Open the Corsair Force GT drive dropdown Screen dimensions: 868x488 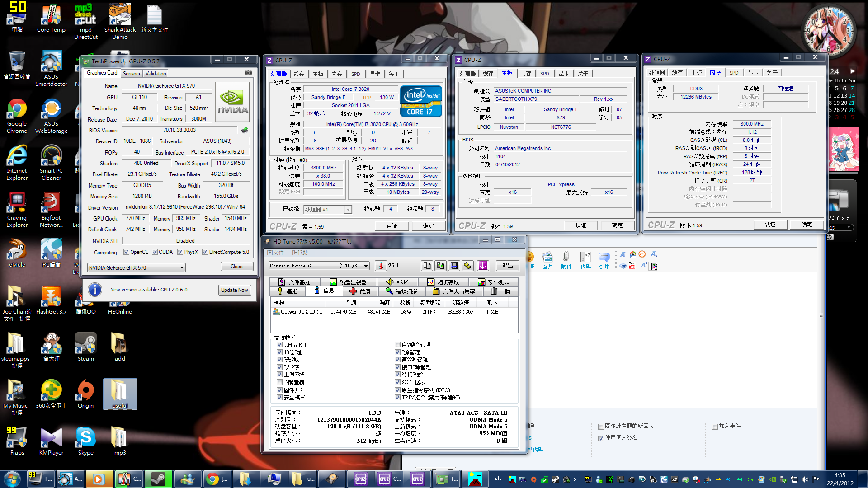(319, 266)
